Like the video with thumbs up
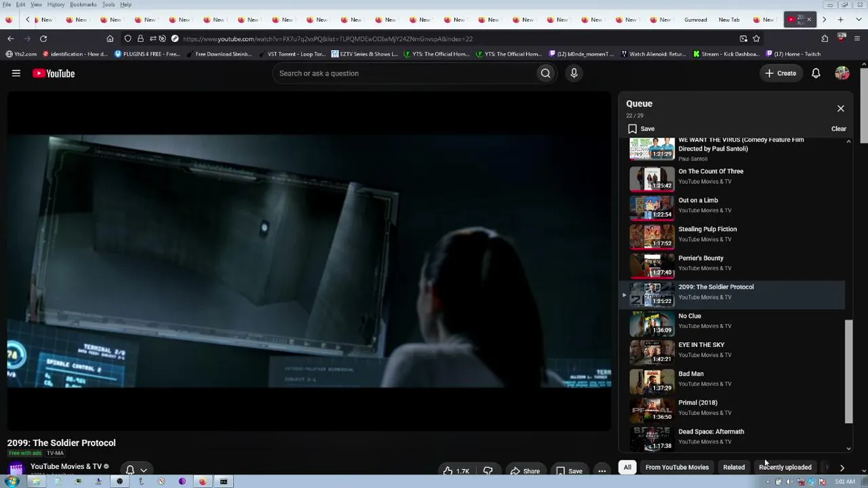 [455, 471]
